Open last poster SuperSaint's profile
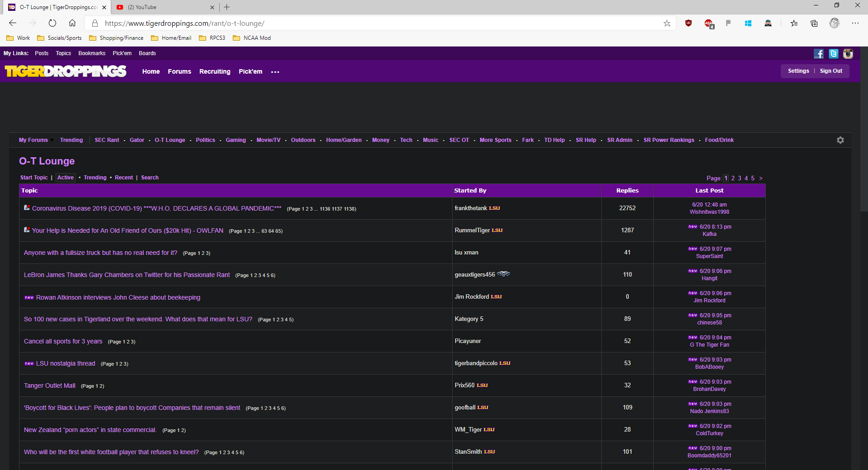Viewport: 868px width, 470px height. (709, 256)
